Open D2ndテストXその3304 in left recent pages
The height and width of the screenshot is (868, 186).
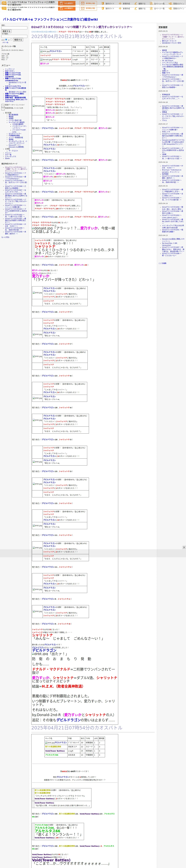pos(15,206)
